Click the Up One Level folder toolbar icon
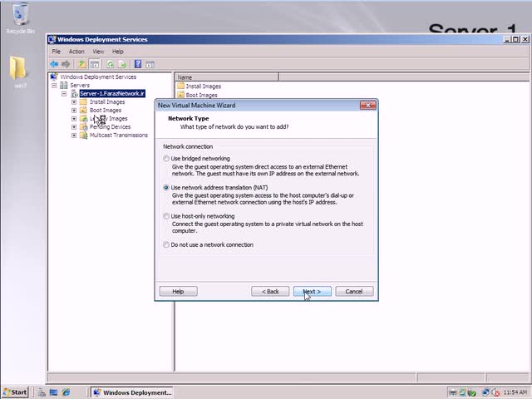The height and width of the screenshot is (399, 532). point(81,64)
